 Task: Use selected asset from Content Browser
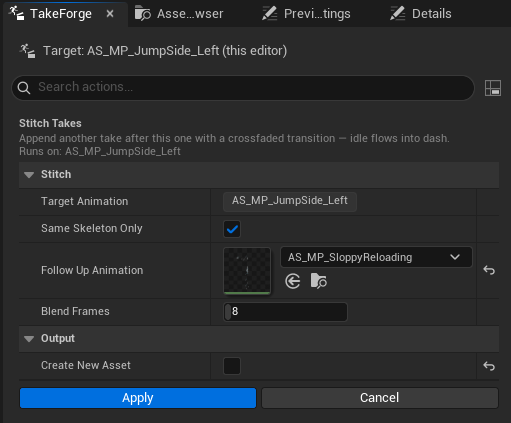293,281
